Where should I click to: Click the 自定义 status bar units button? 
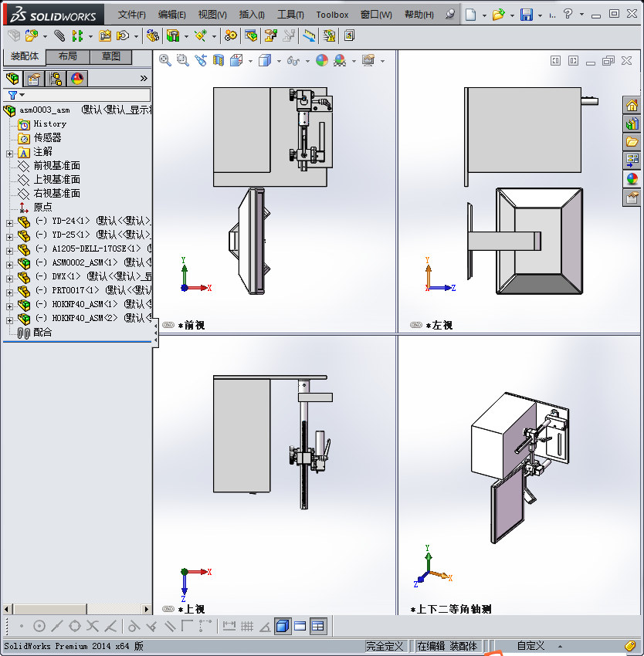click(x=530, y=646)
